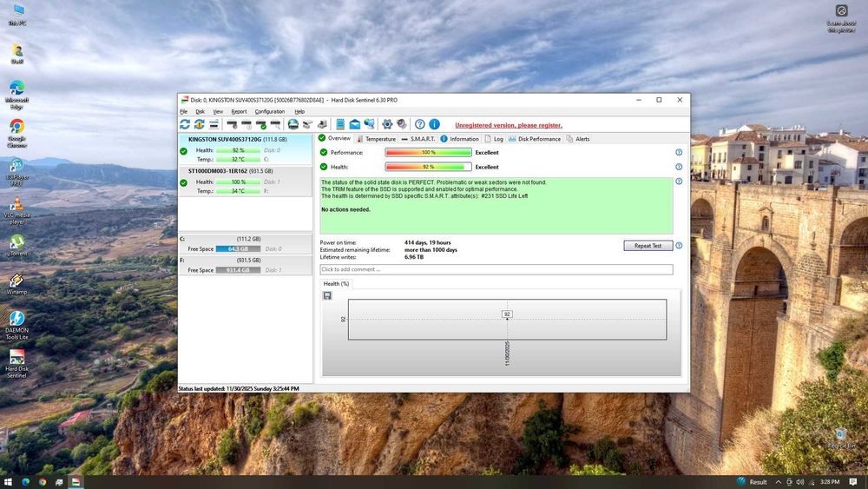Open Hard Disk Sentinel desktop shortcut
The width and height of the screenshot is (868, 489).
tap(16, 363)
